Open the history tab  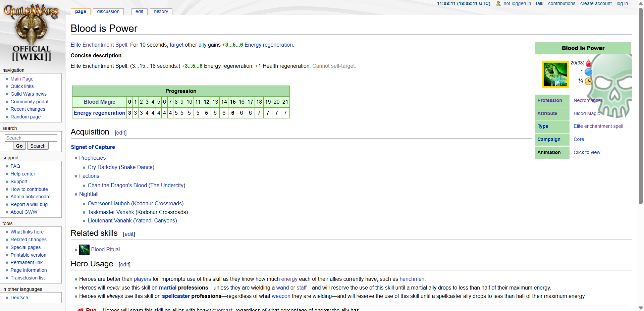point(161,11)
